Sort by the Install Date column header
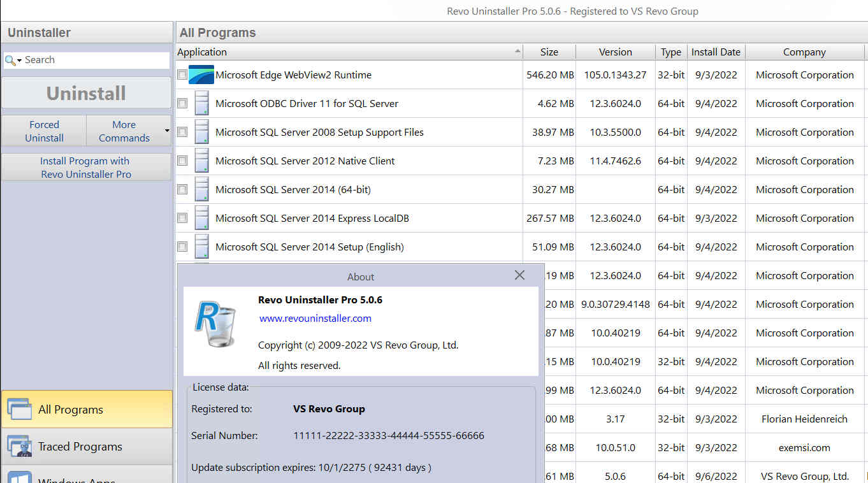 pyautogui.click(x=716, y=52)
